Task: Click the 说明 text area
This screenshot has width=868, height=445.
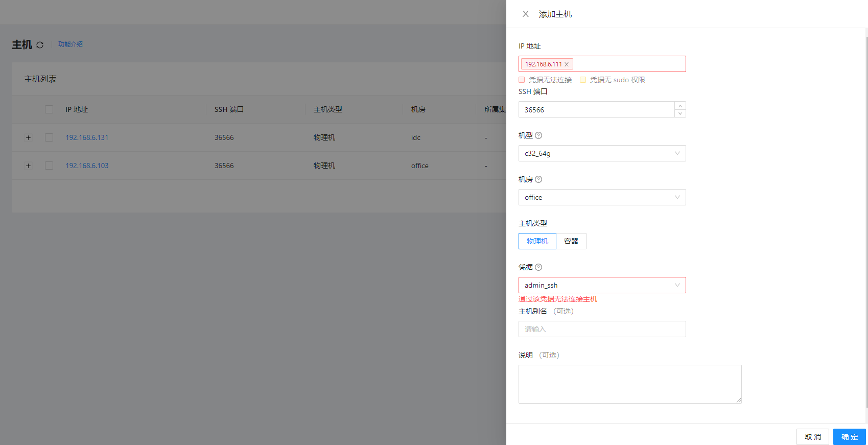Action: [x=630, y=384]
